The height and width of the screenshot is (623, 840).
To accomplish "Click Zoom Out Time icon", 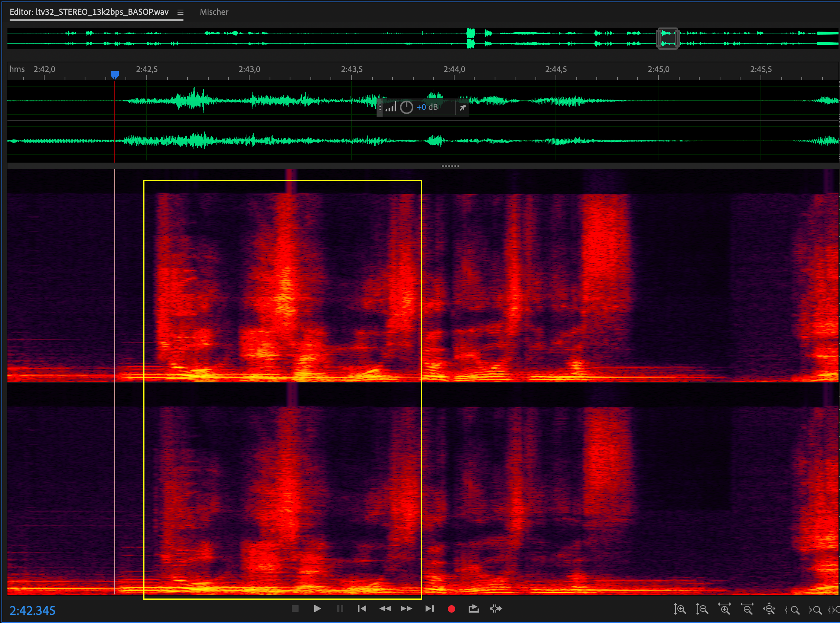I will 747,609.
